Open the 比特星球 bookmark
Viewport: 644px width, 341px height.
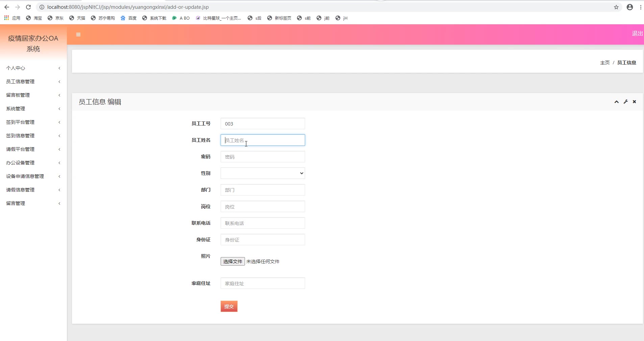click(x=218, y=18)
